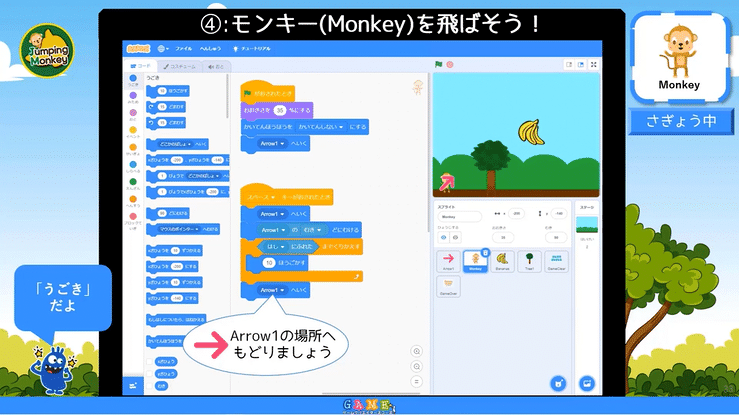Viewport: 739px width, 415px height.
Task: Open the スペース key dropdown on event block
Action: click(x=261, y=197)
